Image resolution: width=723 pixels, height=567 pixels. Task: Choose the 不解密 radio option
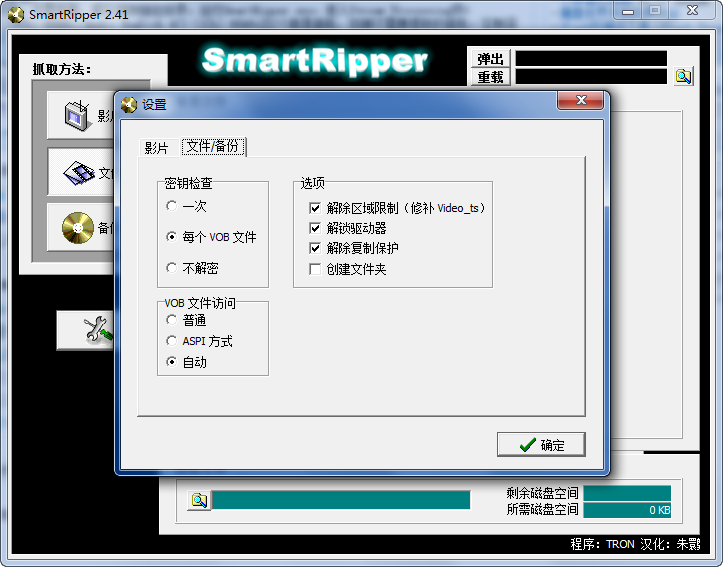click(x=172, y=268)
